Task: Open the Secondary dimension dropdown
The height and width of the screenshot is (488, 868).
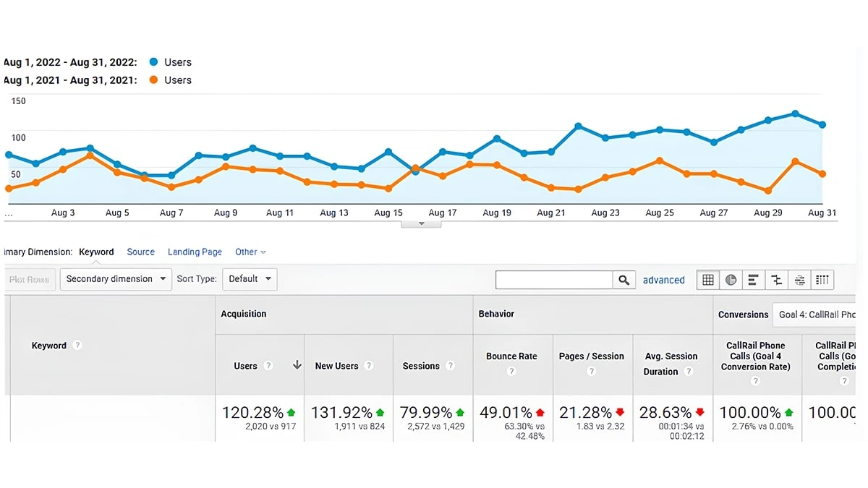Action: [115, 278]
